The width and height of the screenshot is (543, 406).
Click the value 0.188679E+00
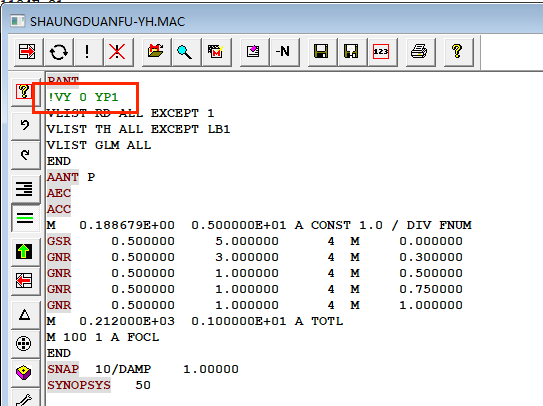(127, 225)
